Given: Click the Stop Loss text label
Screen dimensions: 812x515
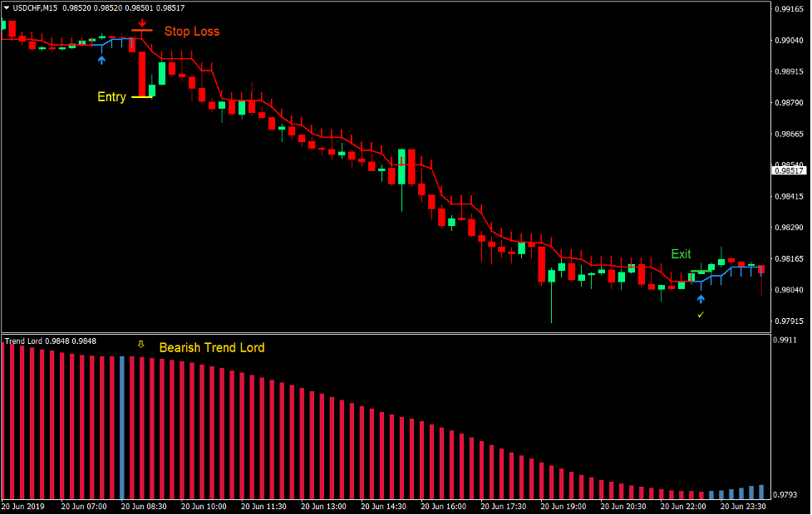Looking at the screenshot, I should pos(192,32).
